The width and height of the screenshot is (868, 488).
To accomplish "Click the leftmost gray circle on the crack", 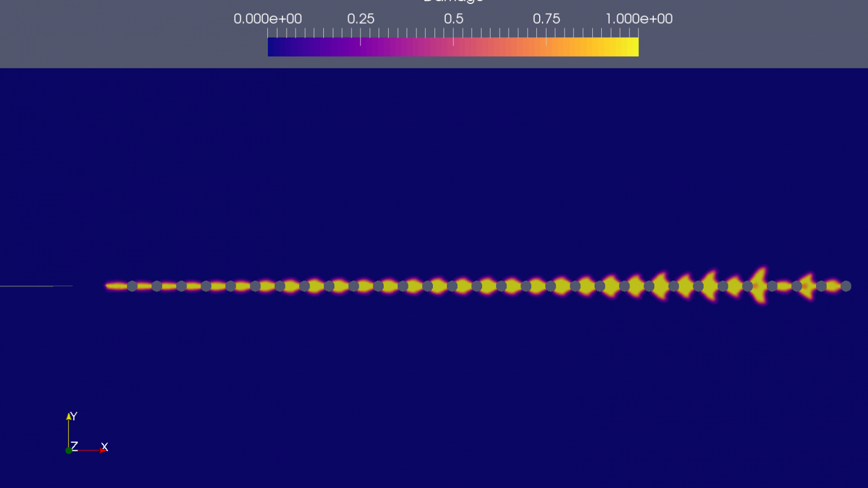I will [x=132, y=286].
